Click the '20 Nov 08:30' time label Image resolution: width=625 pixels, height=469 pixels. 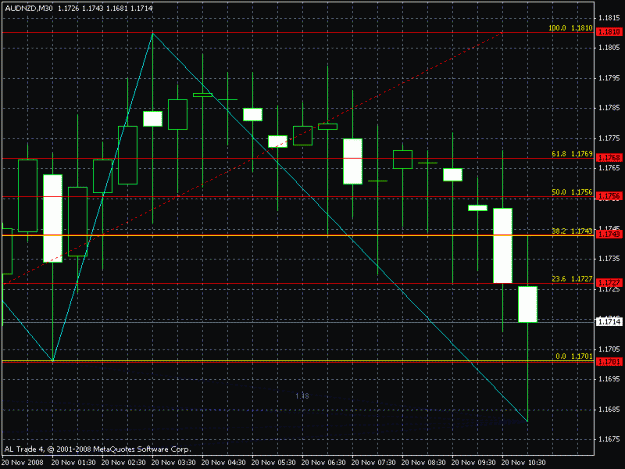(423, 463)
